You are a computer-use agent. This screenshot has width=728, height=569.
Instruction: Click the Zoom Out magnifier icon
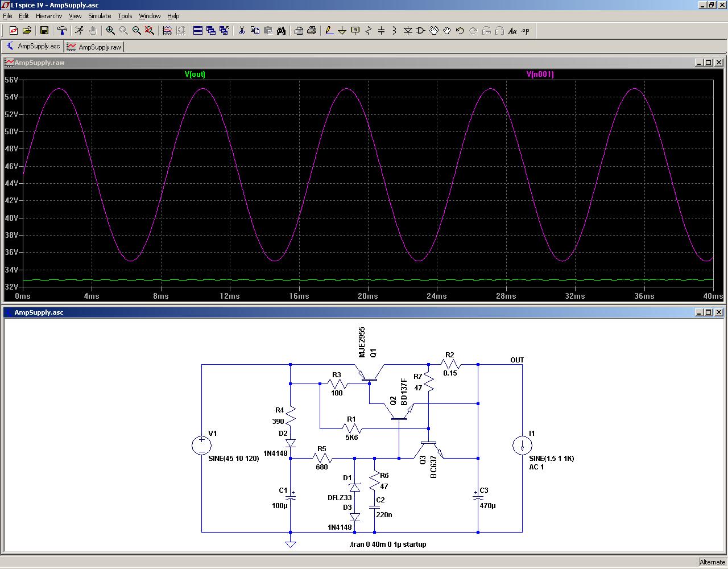pyautogui.click(x=136, y=31)
